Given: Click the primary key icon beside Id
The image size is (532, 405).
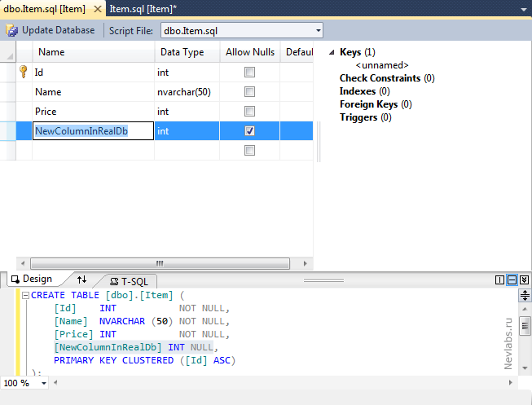Looking at the screenshot, I should point(24,72).
